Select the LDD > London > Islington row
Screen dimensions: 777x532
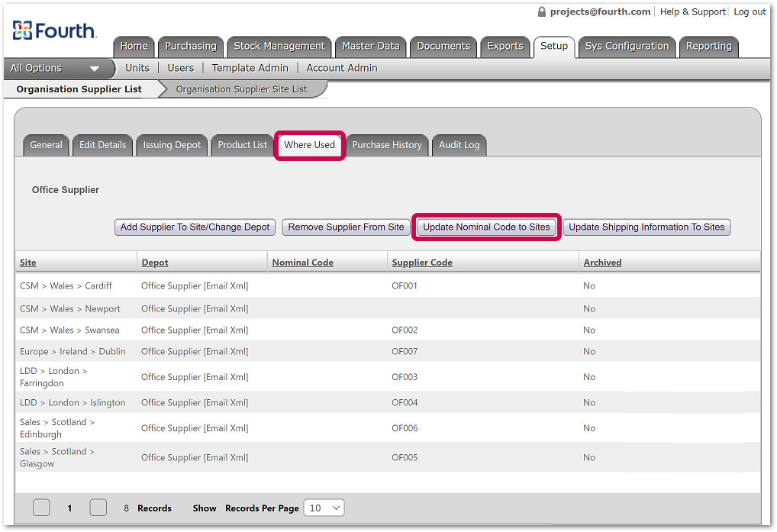[388, 403]
